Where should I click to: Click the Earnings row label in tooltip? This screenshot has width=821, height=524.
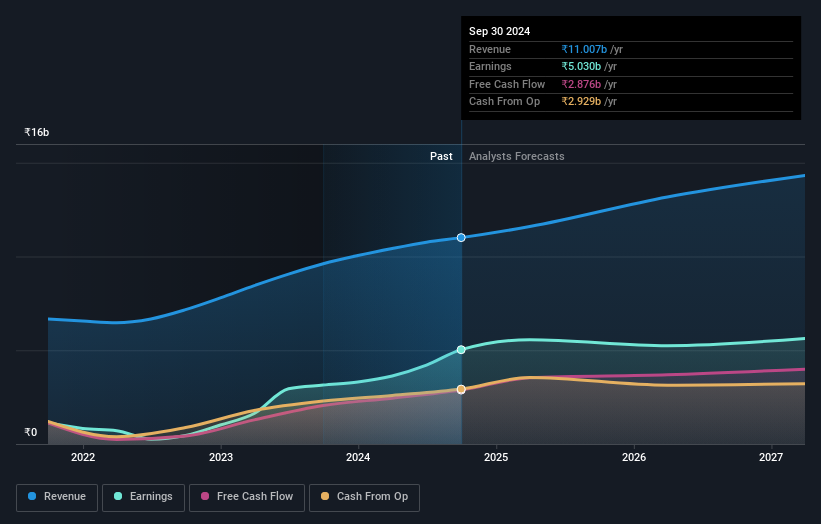click(x=490, y=66)
